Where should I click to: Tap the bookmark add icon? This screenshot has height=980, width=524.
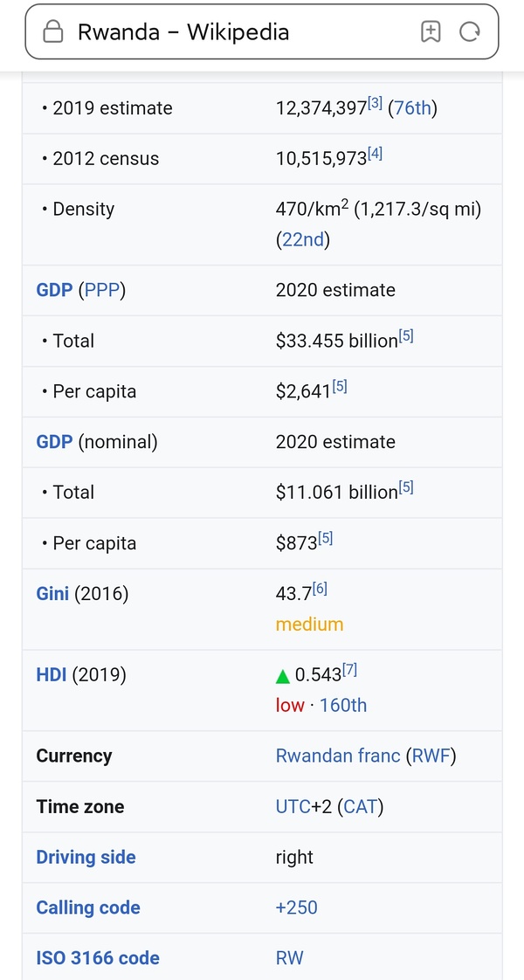(430, 32)
